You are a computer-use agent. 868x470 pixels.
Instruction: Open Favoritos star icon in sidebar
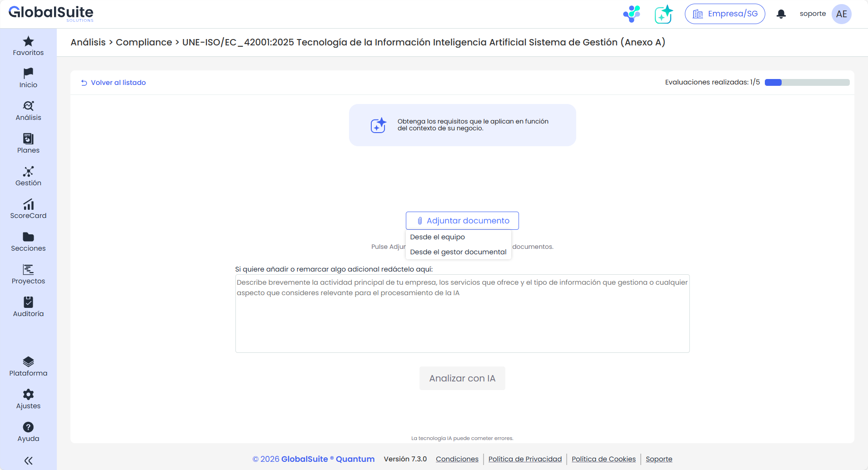28,42
